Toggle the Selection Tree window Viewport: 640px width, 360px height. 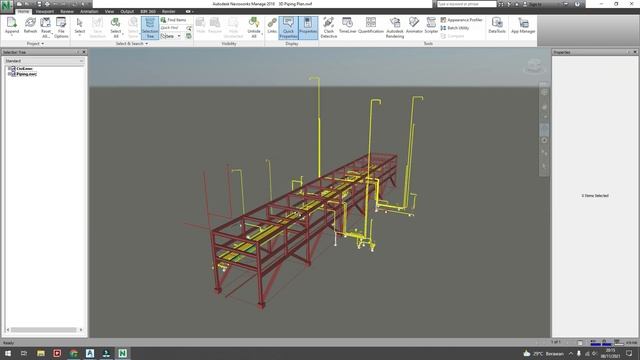click(x=150, y=28)
